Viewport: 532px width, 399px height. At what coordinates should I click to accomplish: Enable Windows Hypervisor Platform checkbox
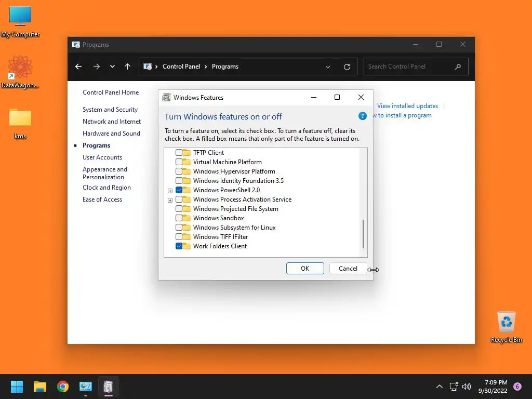click(x=179, y=171)
